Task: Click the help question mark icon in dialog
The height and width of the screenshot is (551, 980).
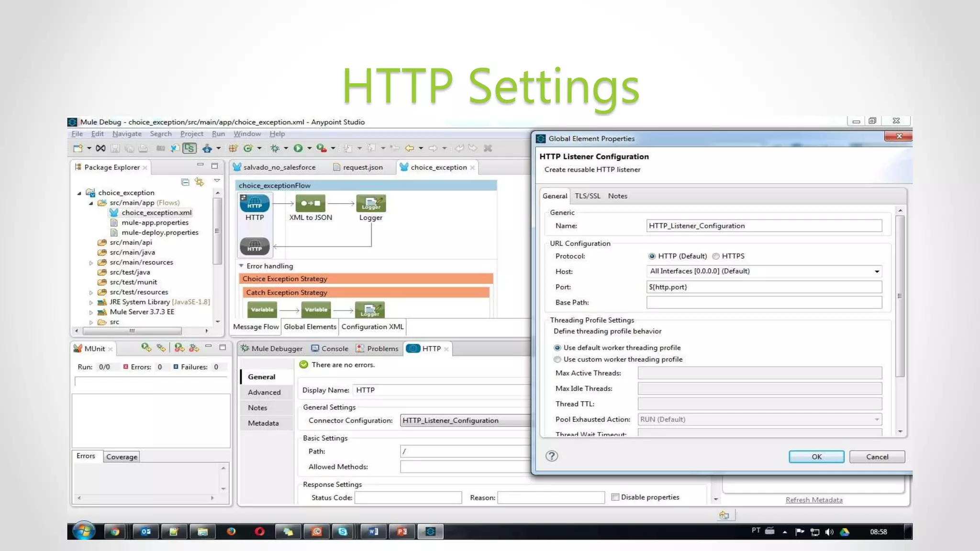Action: point(552,456)
